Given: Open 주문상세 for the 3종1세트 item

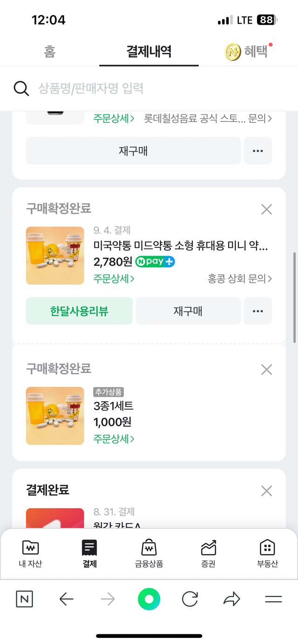Looking at the screenshot, I should point(114,438).
